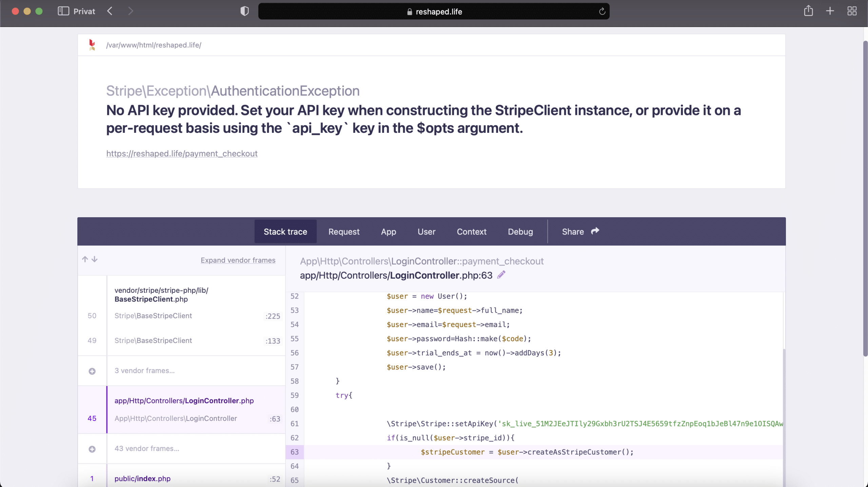Click Expand vendor frames link
This screenshot has width=868, height=487.
pyautogui.click(x=238, y=260)
